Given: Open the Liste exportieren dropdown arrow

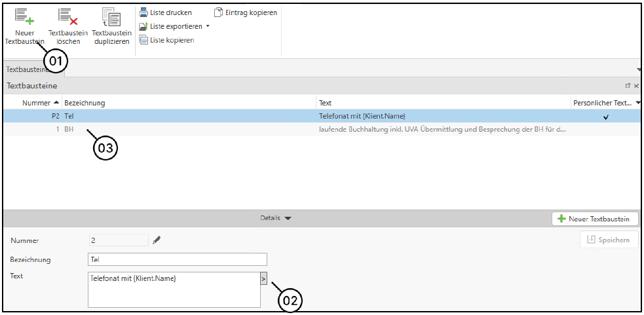Looking at the screenshot, I should (x=208, y=26).
